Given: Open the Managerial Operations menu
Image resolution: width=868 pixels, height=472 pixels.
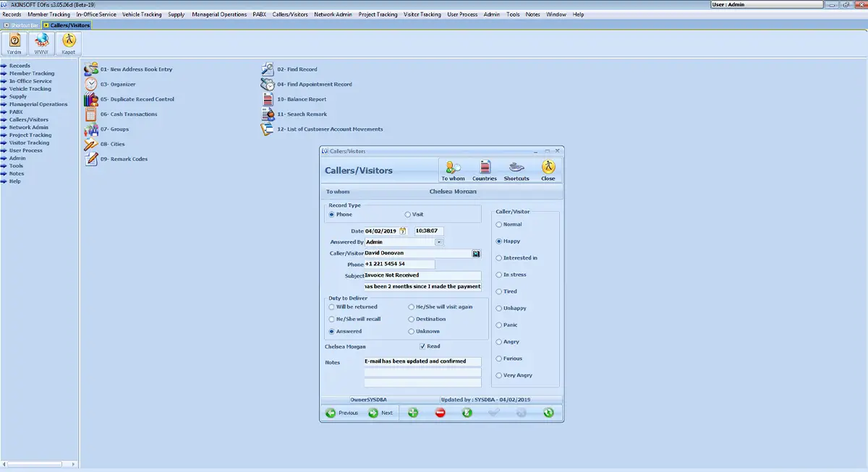Looking at the screenshot, I should pos(219,14).
